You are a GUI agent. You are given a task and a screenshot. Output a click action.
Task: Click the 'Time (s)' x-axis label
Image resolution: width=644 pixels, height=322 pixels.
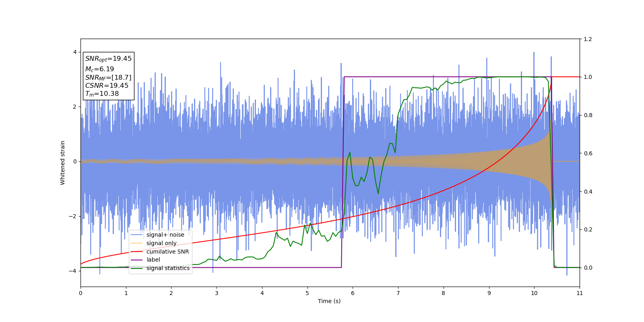coord(329,301)
